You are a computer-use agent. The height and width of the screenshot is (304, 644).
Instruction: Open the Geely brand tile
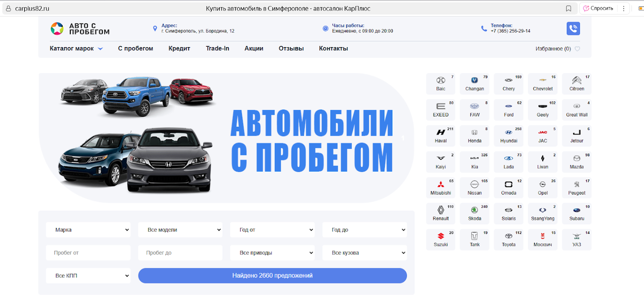(543, 109)
